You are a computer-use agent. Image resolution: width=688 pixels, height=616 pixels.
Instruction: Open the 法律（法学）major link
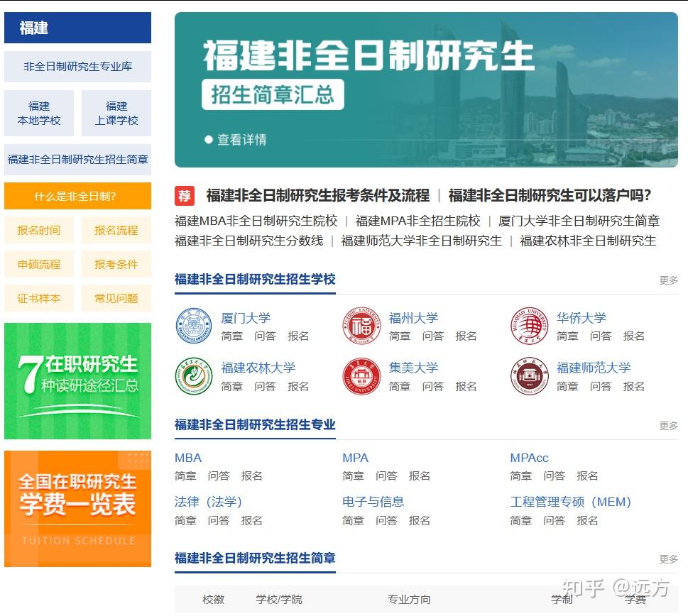coord(209,502)
